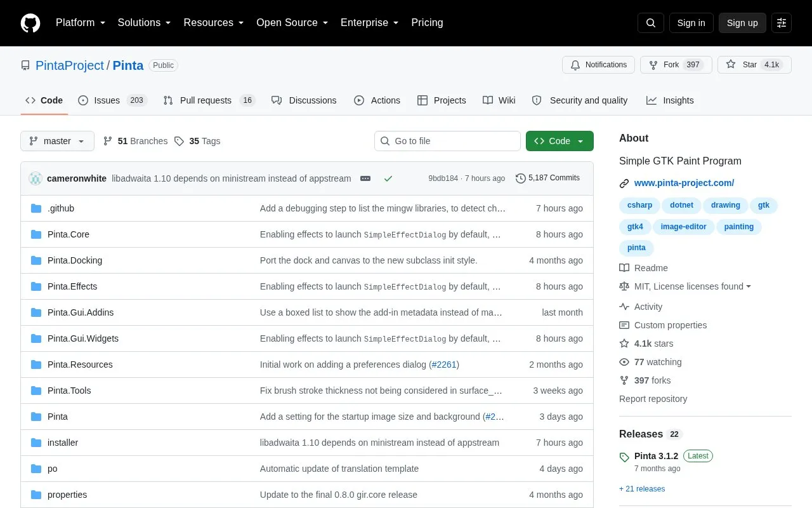812x508 pixels.
Task: Expand the Resources dropdown menu
Action: click(x=214, y=23)
